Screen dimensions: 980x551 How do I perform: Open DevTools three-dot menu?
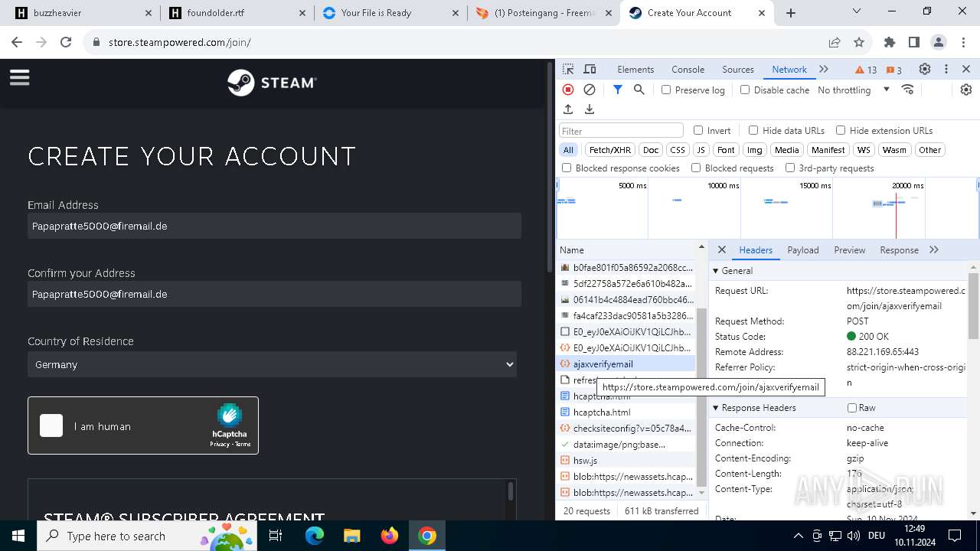point(946,69)
